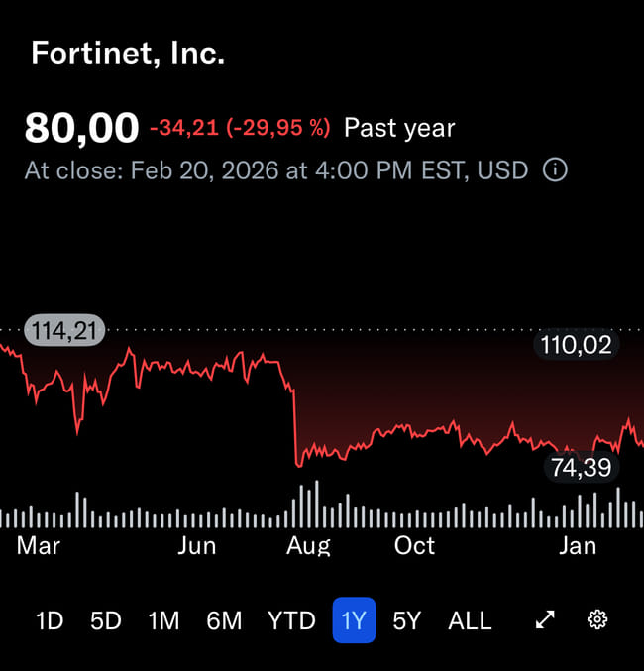644x671 pixels.
Task: Tap the -34,21 (-29,95 %) change
Action: click(x=240, y=128)
